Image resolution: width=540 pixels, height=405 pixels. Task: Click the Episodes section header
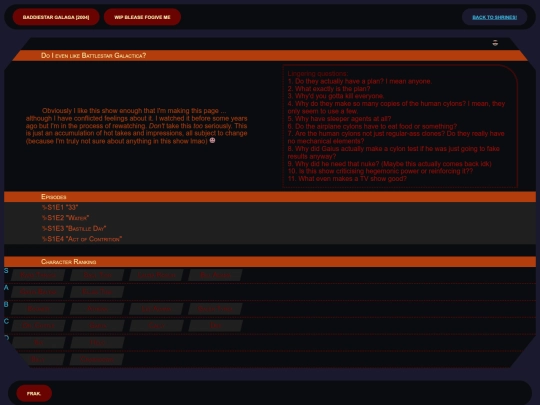pyautogui.click(x=270, y=197)
